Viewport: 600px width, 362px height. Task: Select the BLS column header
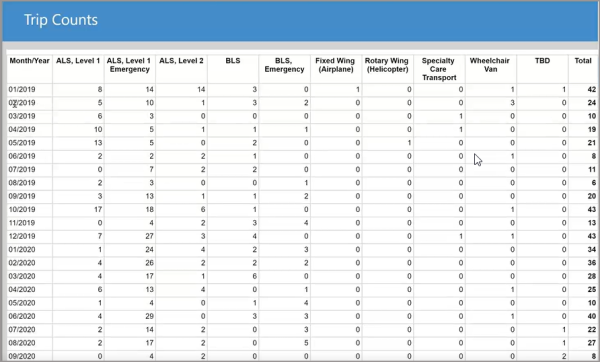coord(233,60)
